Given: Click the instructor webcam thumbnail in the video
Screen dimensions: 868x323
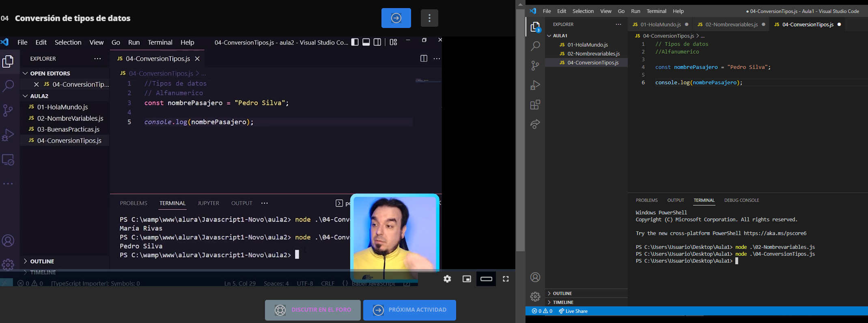Looking at the screenshot, I should pyautogui.click(x=395, y=237).
